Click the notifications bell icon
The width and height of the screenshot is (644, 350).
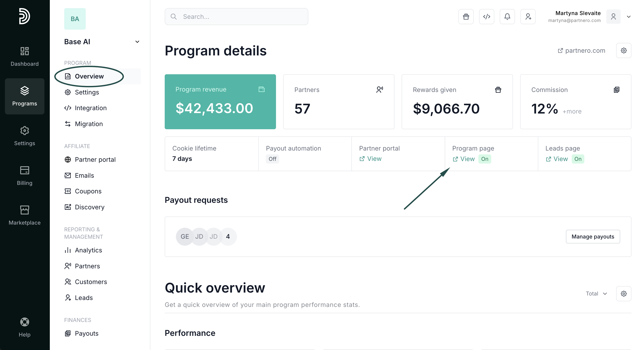pos(507,17)
